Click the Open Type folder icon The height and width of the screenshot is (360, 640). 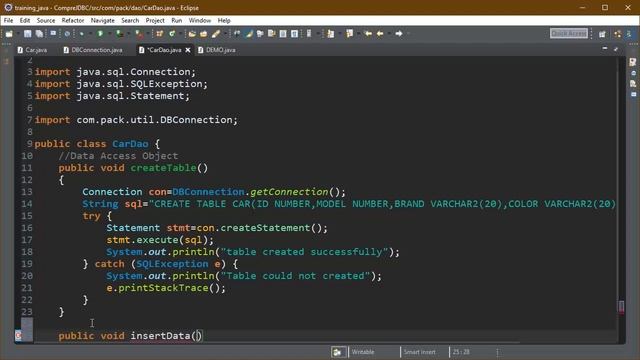(192, 33)
